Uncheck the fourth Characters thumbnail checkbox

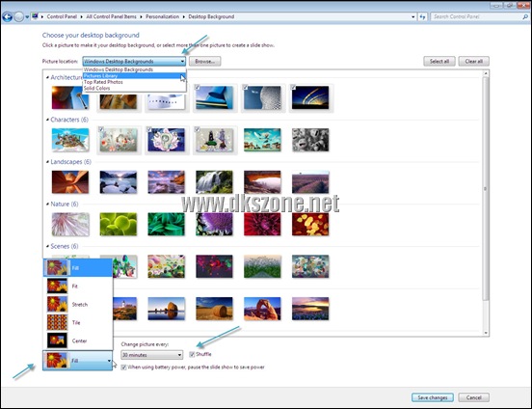coord(198,129)
